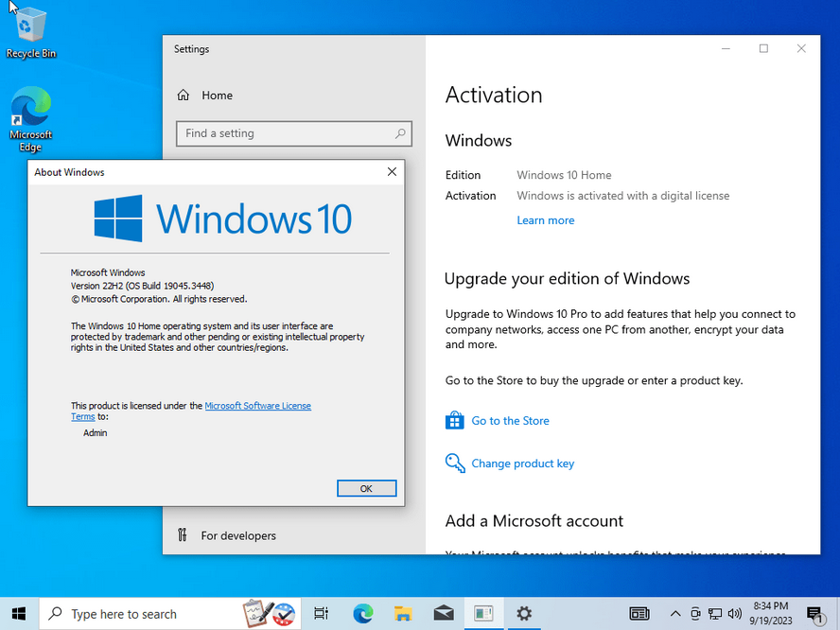Click Learn more under Activation
The height and width of the screenshot is (630, 840).
click(546, 220)
